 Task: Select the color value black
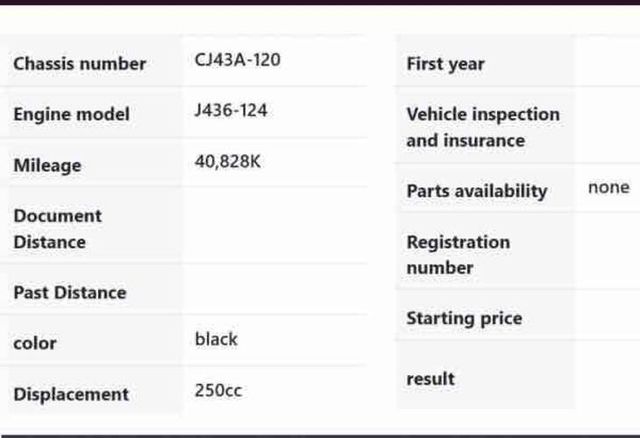(216, 339)
